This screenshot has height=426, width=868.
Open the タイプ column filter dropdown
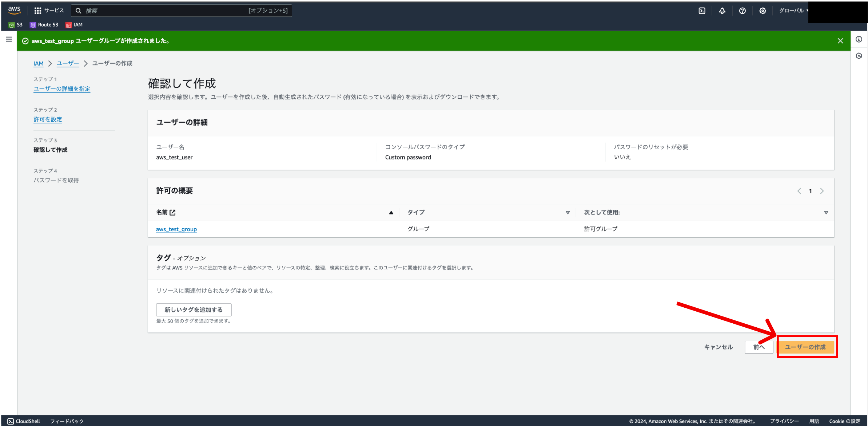coord(568,212)
